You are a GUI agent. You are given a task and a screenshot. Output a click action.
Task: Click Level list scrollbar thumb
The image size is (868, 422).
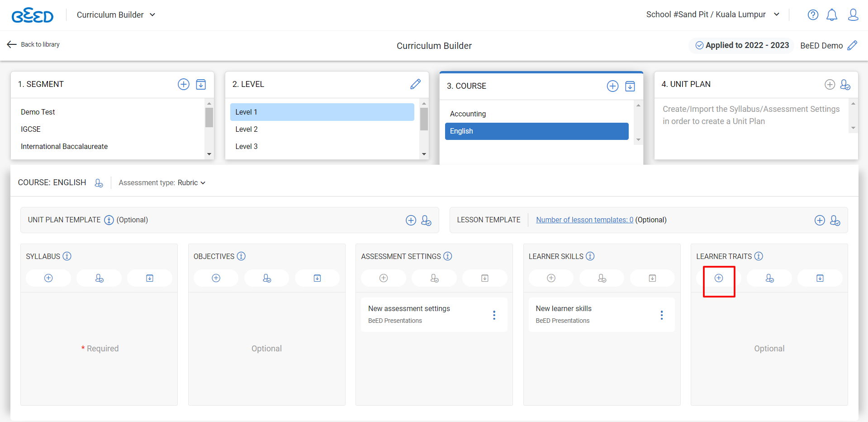(424, 119)
